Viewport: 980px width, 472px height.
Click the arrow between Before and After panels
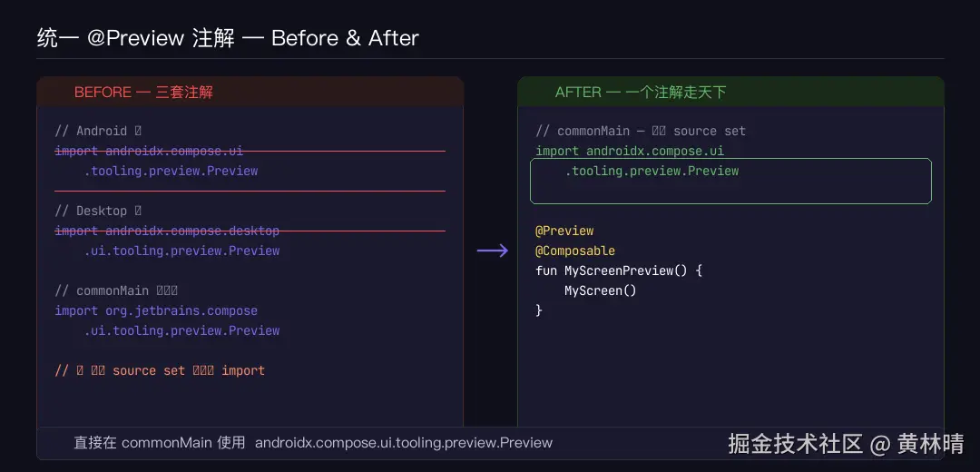click(493, 251)
